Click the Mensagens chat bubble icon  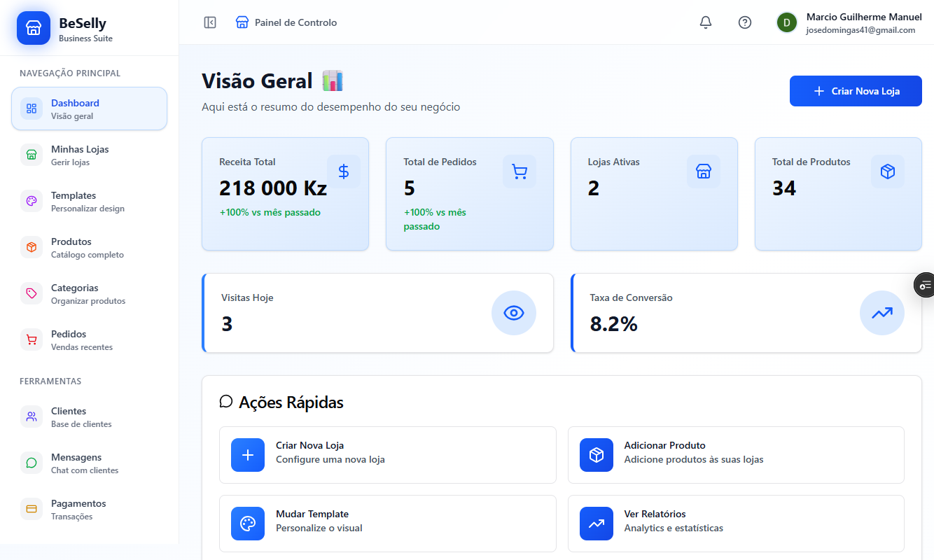31,463
